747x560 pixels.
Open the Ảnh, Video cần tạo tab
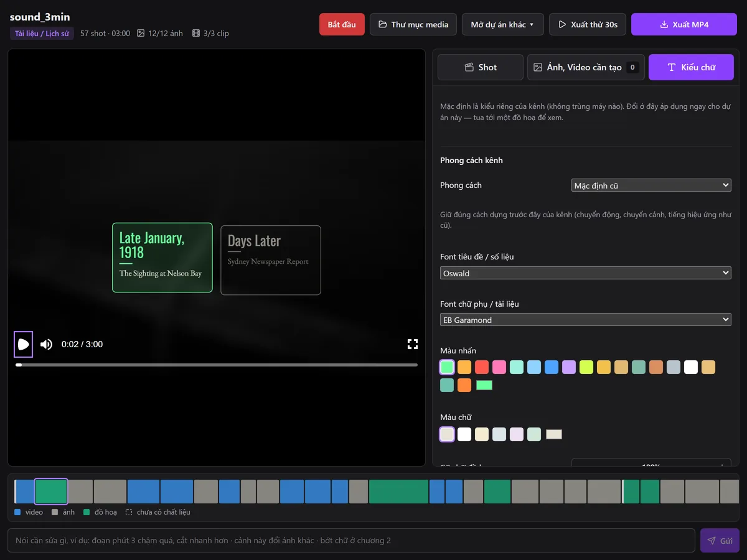coord(586,67)
